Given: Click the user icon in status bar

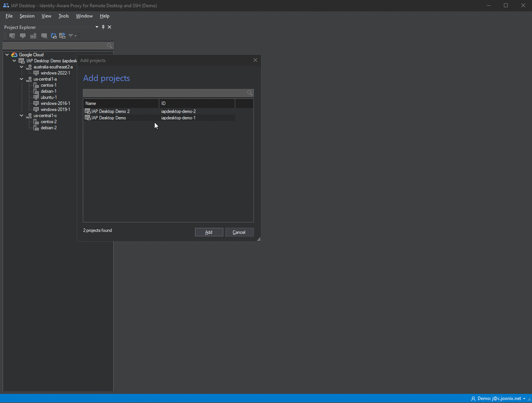Looking at the screenshot, I should (x=473, y=399).
